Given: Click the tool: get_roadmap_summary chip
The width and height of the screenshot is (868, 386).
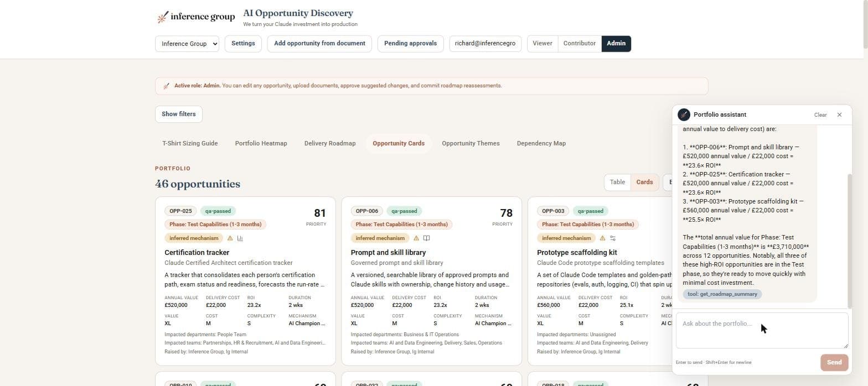Looking at the screenshot, I should pos(722,294).
